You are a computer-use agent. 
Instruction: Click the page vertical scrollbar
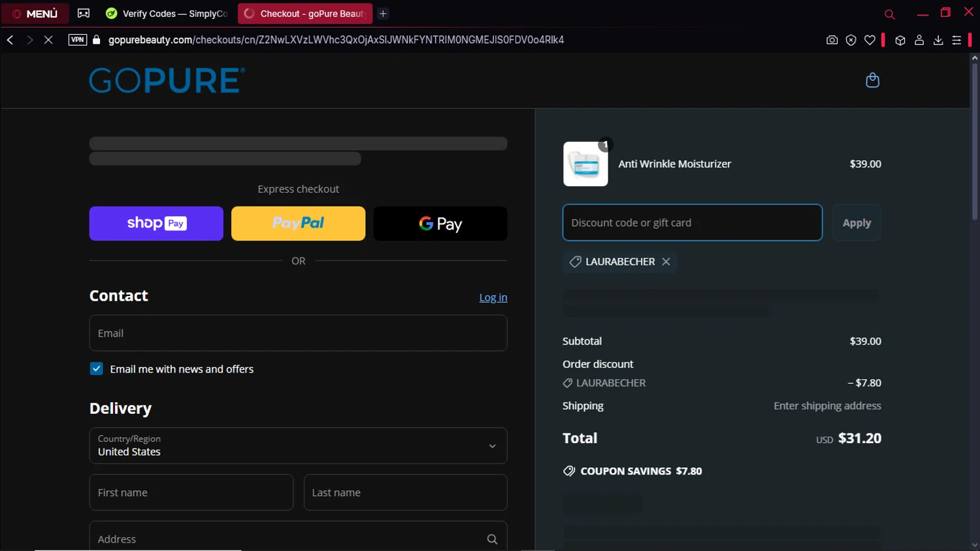(975, 141)
